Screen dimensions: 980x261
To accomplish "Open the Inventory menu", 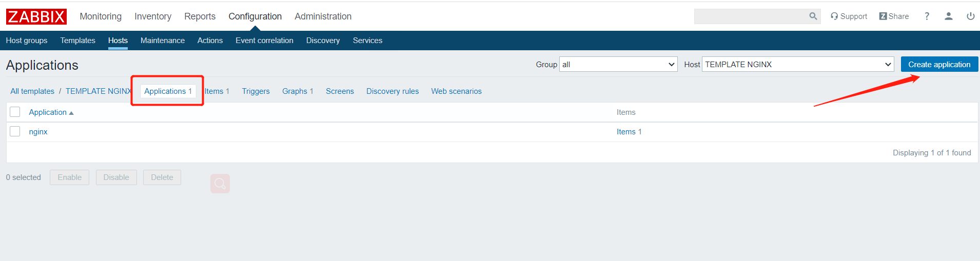I will click(153, 16).
